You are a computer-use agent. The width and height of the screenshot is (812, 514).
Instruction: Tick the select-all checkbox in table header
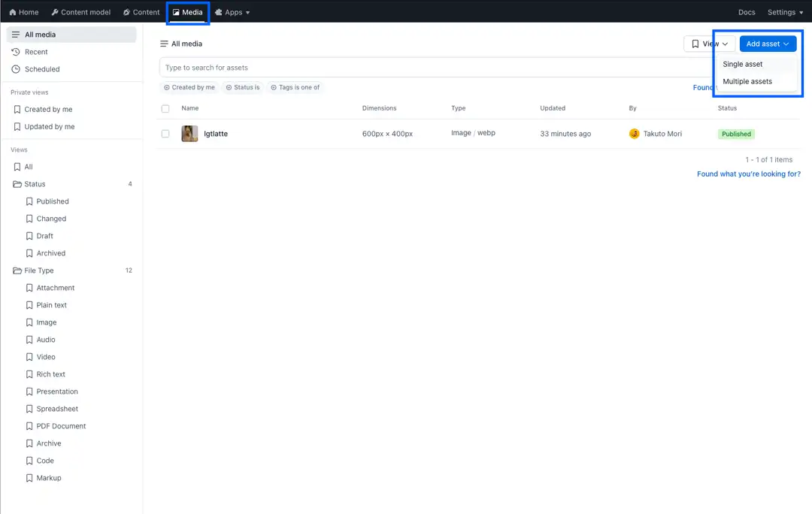165,109
